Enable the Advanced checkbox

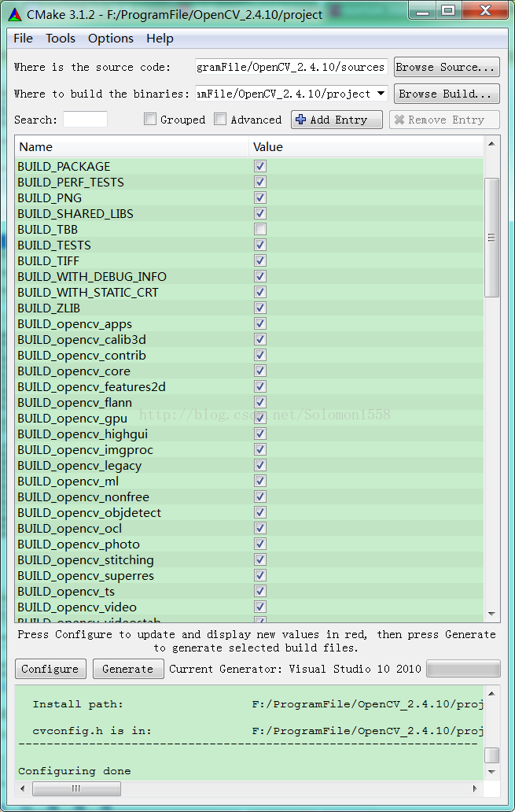(220, 119)
